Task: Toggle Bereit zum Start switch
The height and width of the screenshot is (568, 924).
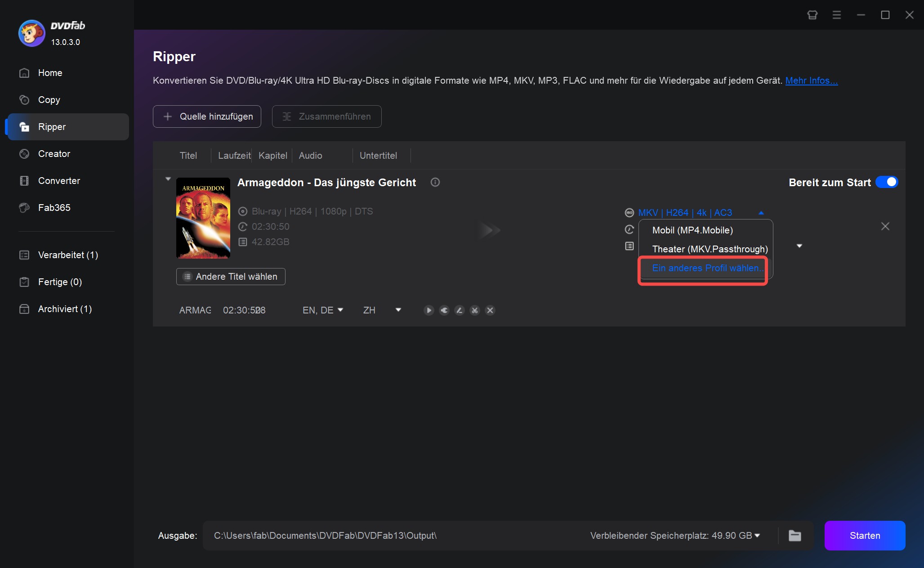Action: [x=887, y=182]
